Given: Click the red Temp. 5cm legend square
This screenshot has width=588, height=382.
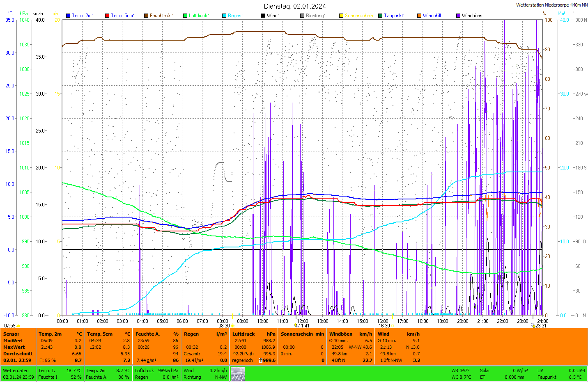Looking at the screenshot, I should tap(107, 16).
